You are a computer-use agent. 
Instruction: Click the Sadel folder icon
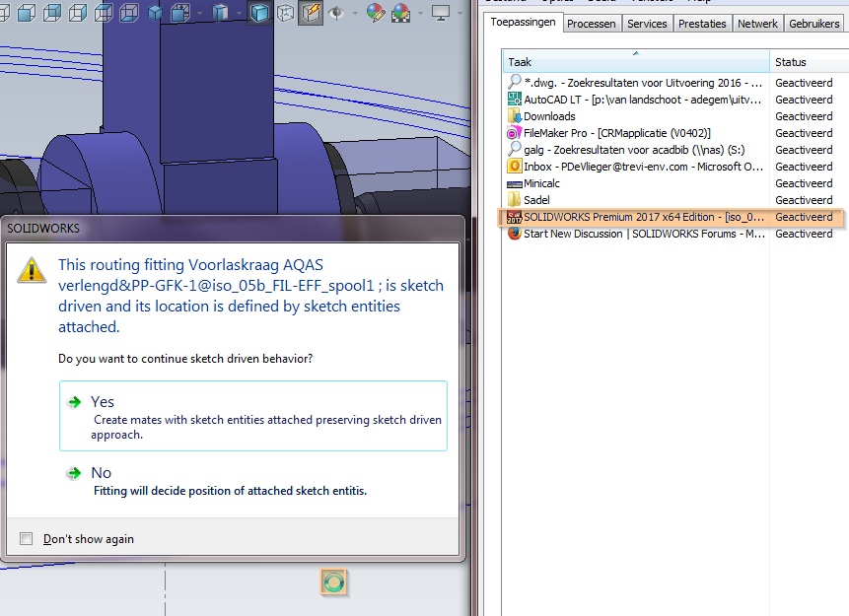pyautogui.click(x=514, y=200)
